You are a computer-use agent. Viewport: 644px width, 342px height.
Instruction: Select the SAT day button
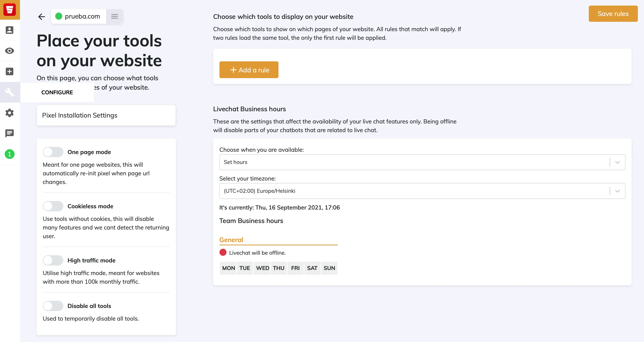(x=312, y=268)
